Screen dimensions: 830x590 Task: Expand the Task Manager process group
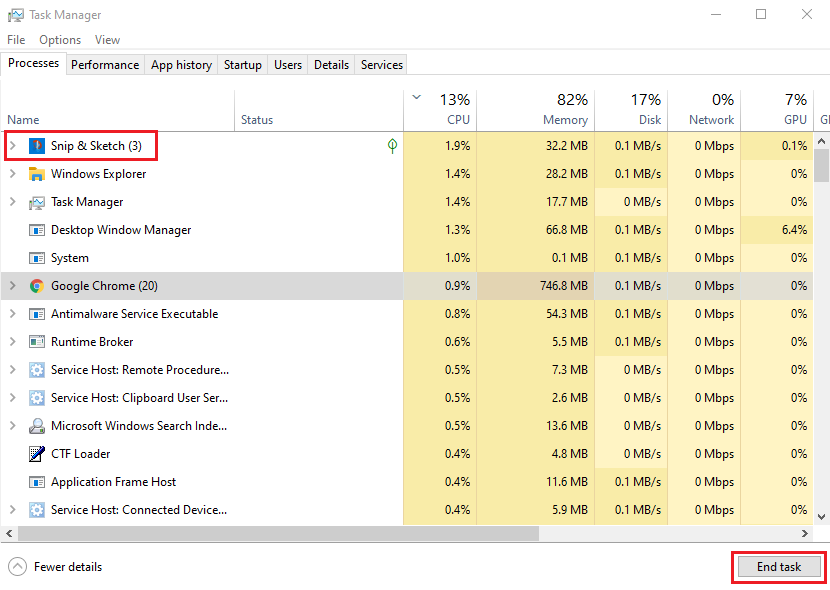coord(13,202)
